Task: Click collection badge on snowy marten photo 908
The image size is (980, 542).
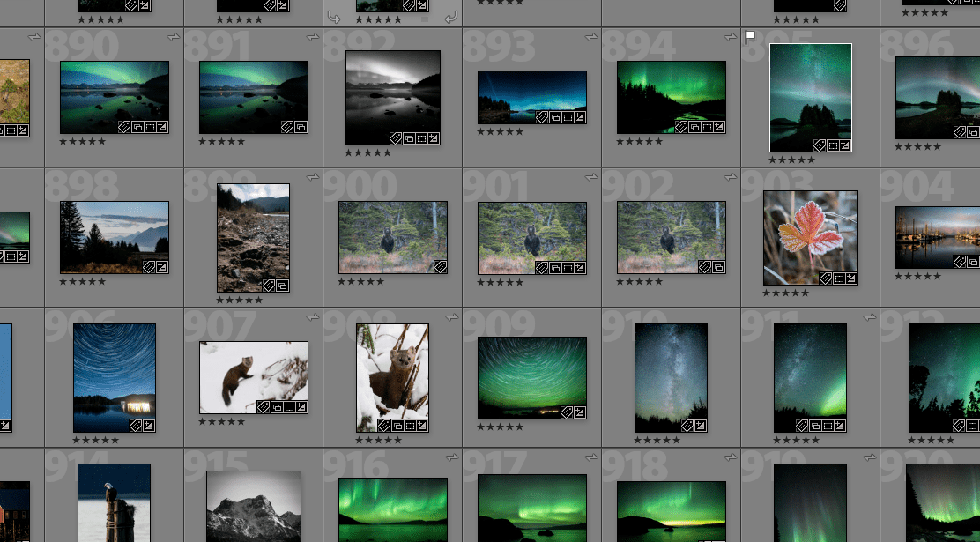Action: click(x=397, y=426)
